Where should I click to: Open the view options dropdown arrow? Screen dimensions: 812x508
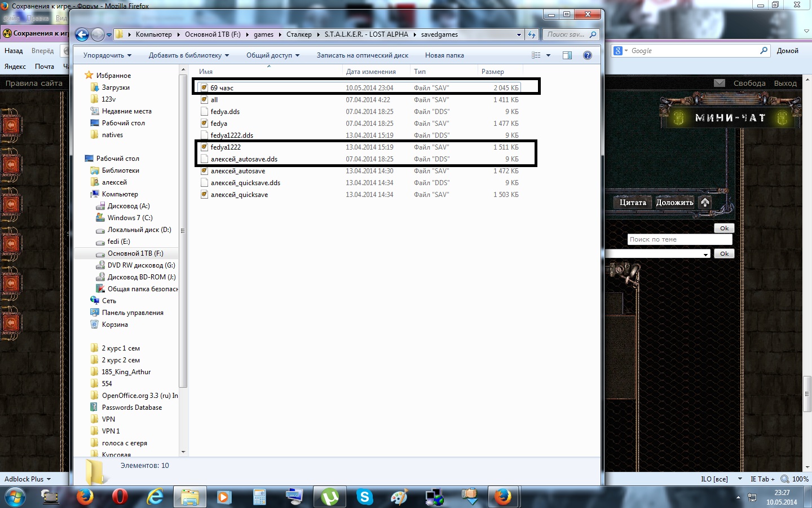click(x=548, y=55)
